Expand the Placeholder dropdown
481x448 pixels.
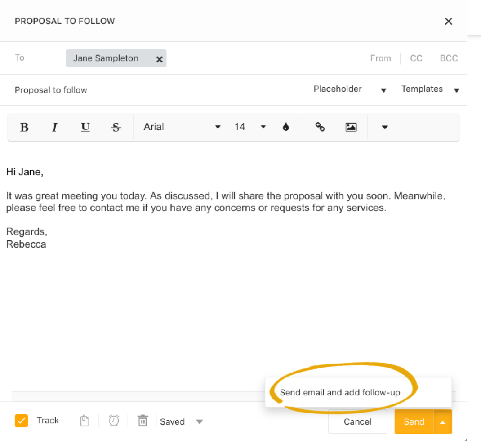350,89
